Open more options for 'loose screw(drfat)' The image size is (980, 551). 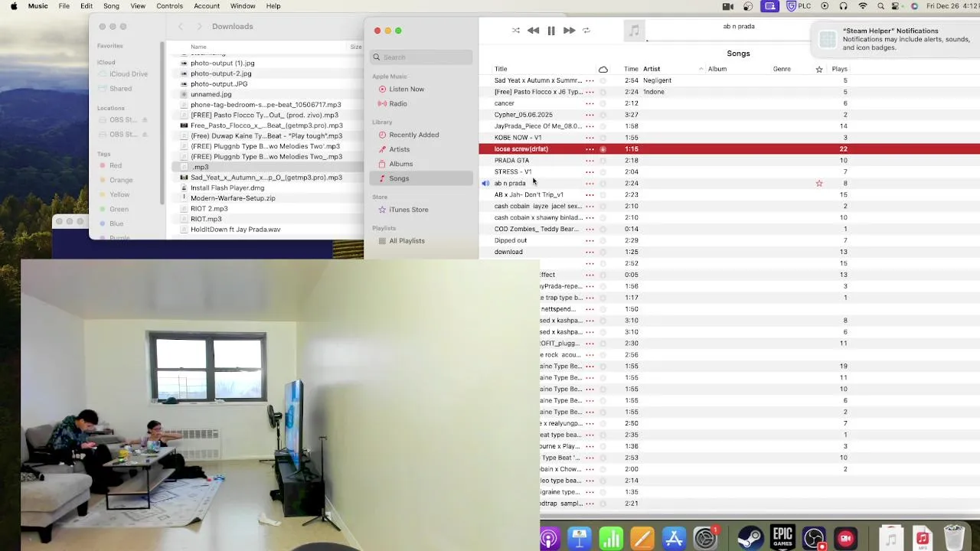point(590,149)
